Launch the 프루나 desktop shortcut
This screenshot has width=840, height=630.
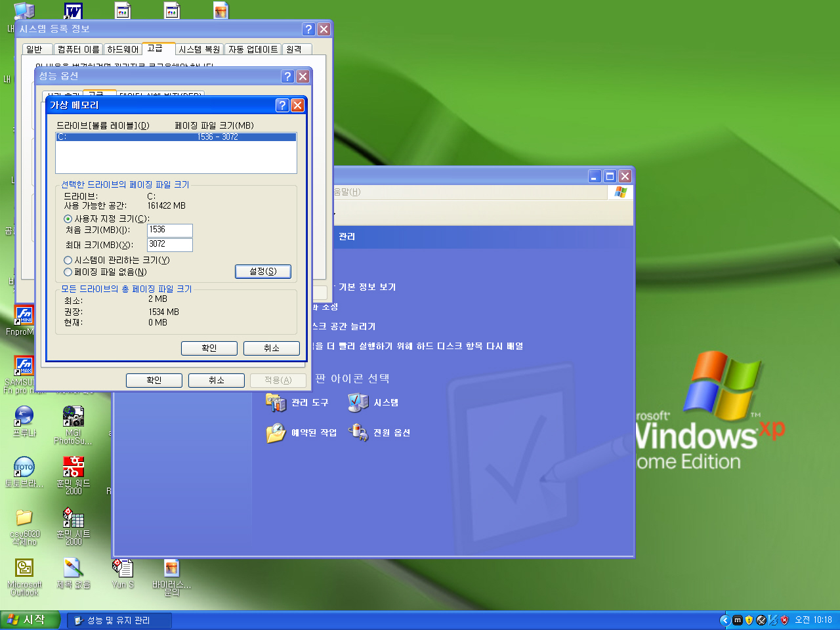pyautogui.click(x=24, y=416)
